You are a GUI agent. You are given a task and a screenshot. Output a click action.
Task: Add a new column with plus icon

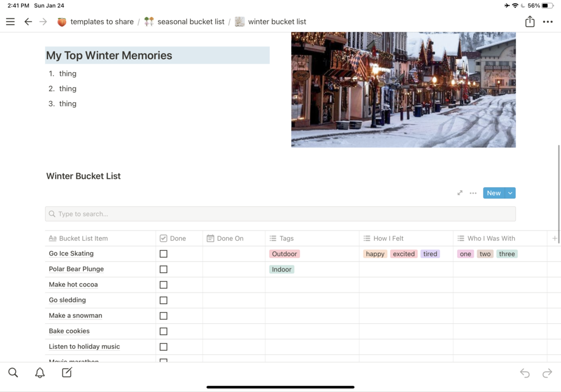(554, 238)
